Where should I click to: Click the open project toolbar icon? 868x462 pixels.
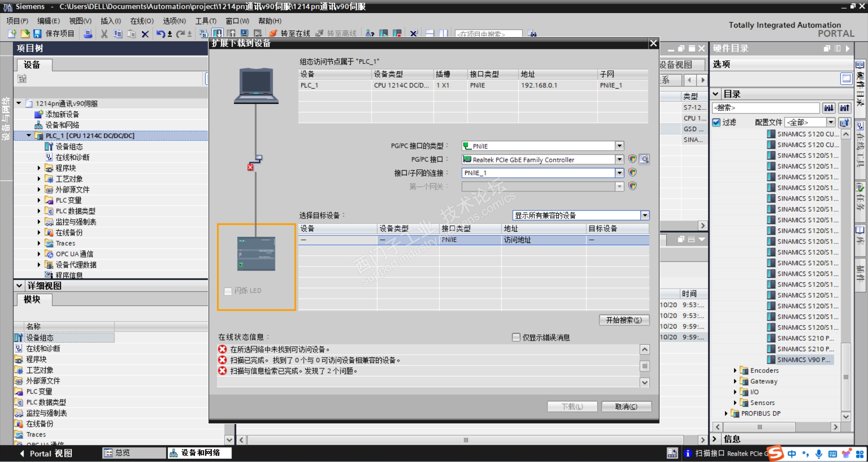[25, 33]
